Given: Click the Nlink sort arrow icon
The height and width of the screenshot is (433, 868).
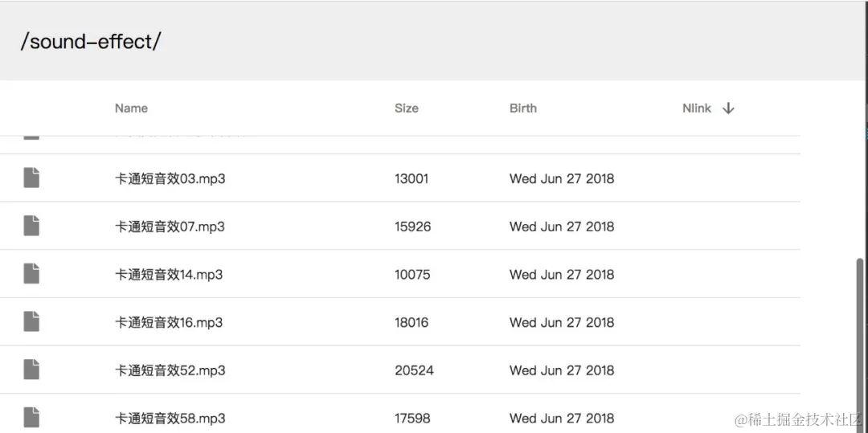Looking at the screenshot, I should click(728, 108).
